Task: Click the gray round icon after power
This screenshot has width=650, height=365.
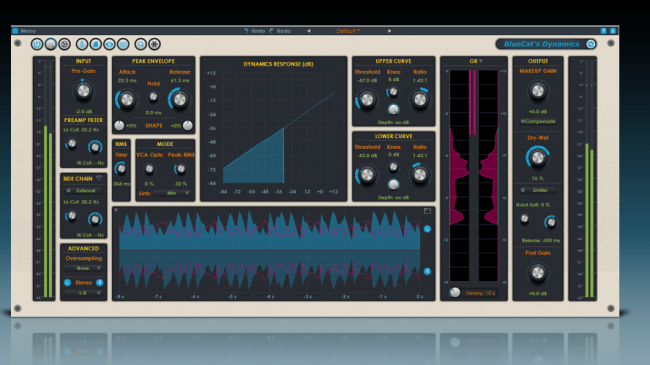Action: point(51,44)
